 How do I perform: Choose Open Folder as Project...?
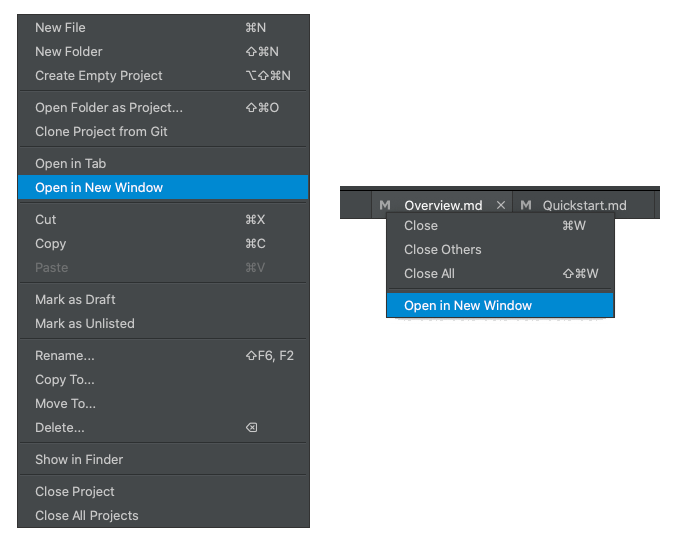pyautogui.click(x=109, y=108)
